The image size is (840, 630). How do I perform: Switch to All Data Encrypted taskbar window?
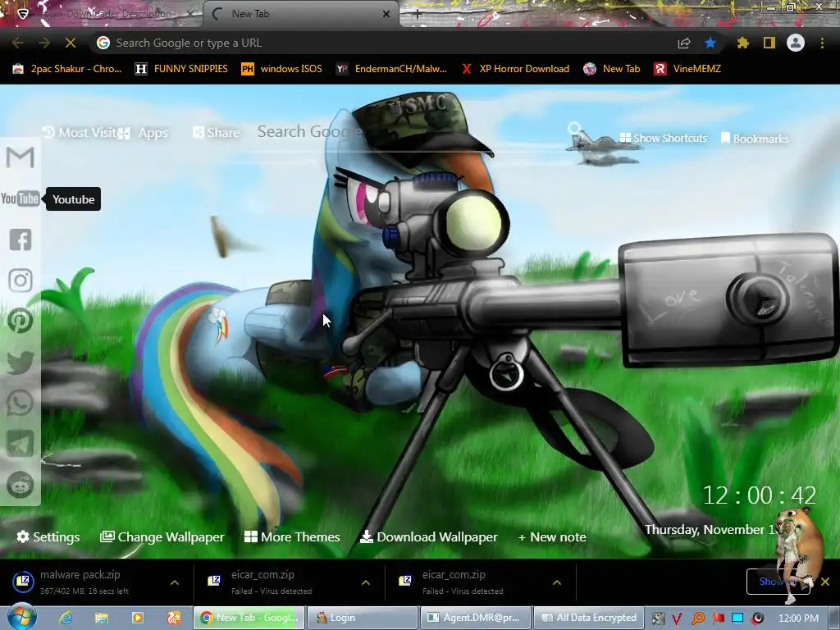pyautogui.click(x=589, y=618)
